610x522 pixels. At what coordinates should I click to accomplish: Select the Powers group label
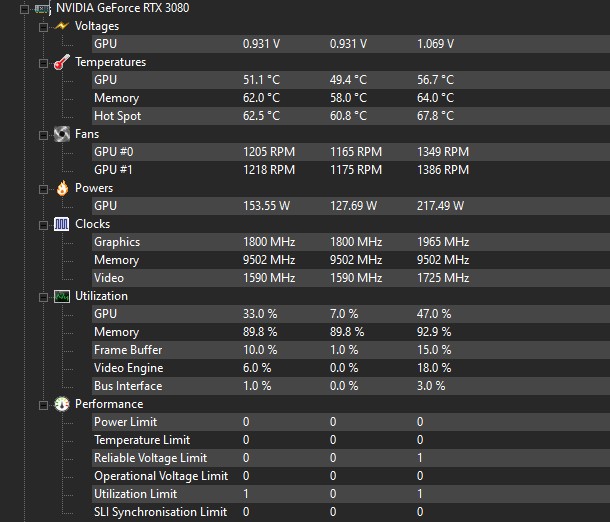(94, 188)
